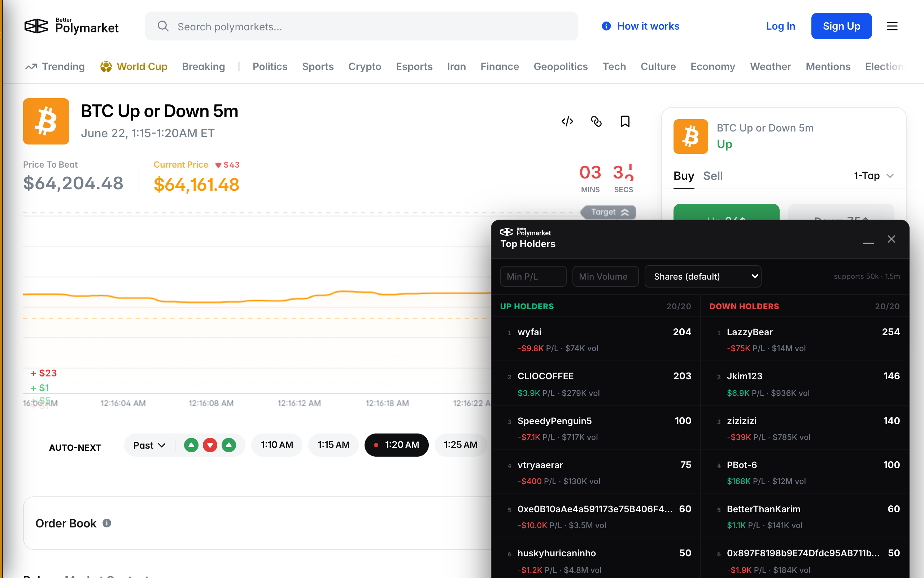Open the Esports category
924x578 pixels.
[x=414, y=66]
